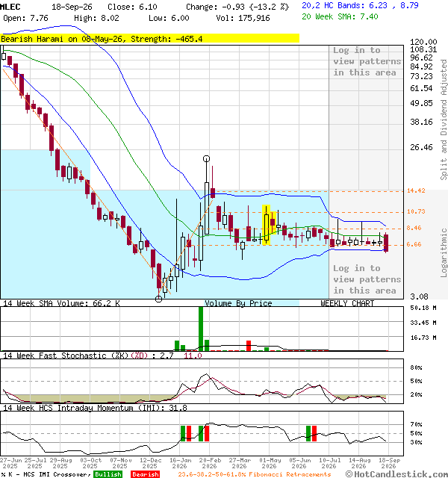448x478 pixels.
Task: Click the green IMI crossover bar near June
Action: tap(308, 433)
